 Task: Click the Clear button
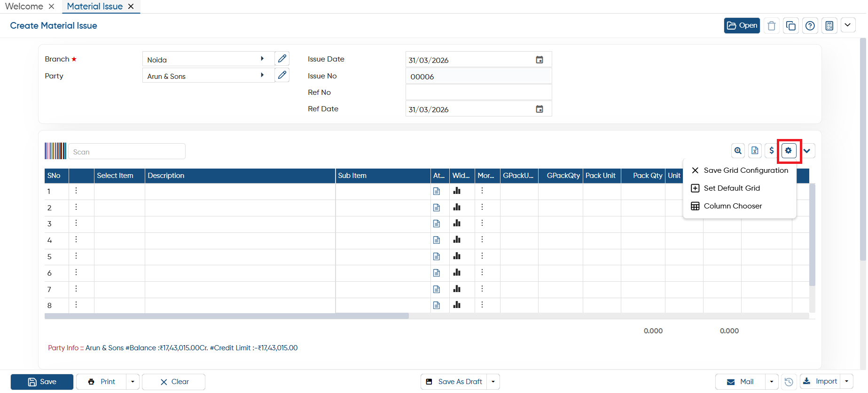[x=173, y=382]
